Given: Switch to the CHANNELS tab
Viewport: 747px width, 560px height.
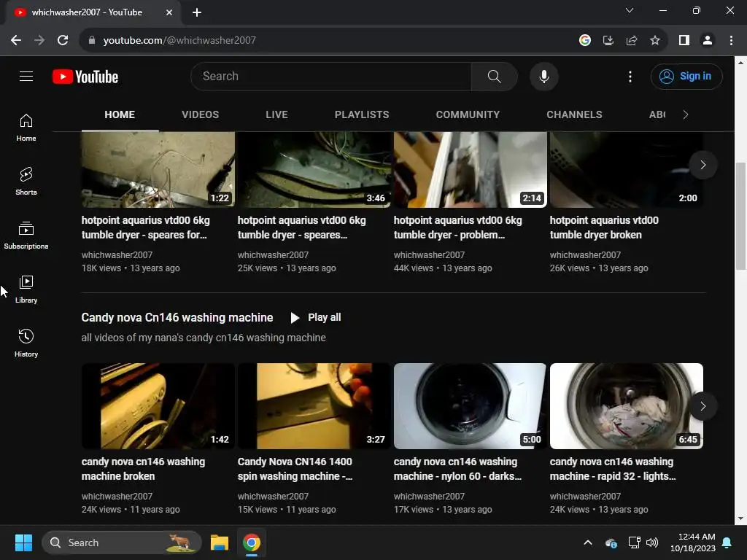Looking at the screenshot, I should pyautogui.click(x=574, y=114).
